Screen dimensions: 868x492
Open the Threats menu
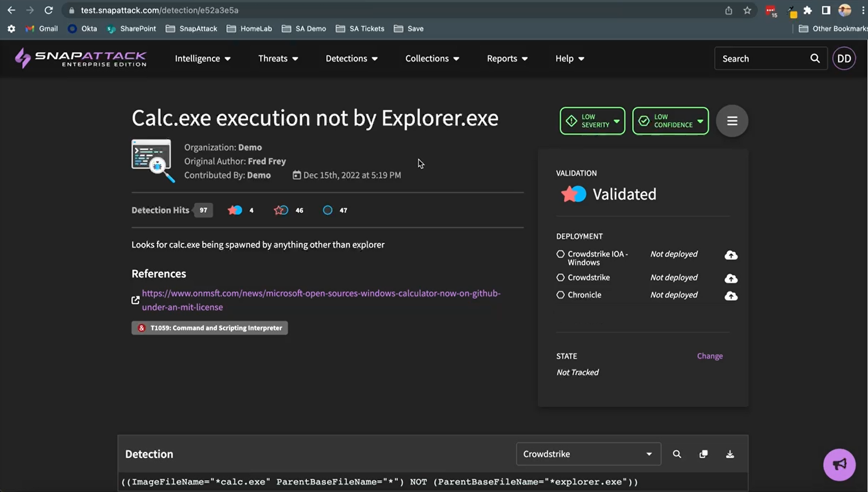278,58
